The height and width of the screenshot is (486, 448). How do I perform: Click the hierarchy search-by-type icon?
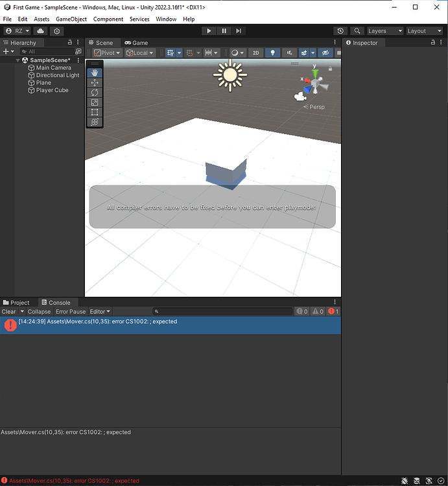[x=78, y=51]
